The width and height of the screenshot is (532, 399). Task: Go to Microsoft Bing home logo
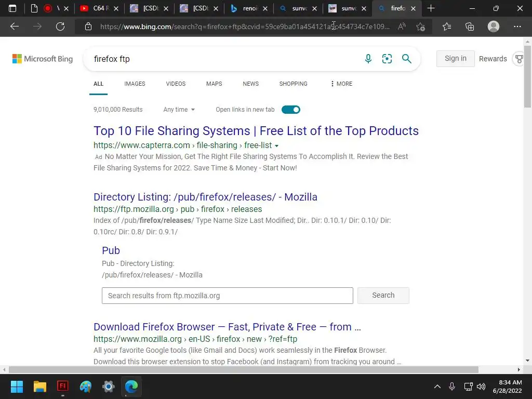(x=43, y=59)
